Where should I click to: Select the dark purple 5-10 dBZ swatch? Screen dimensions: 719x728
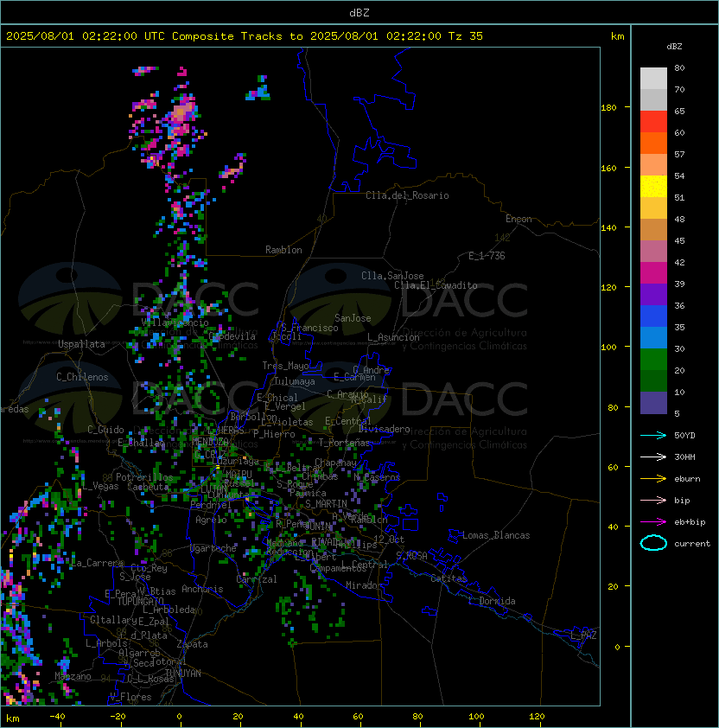click(x=653, y=403)
